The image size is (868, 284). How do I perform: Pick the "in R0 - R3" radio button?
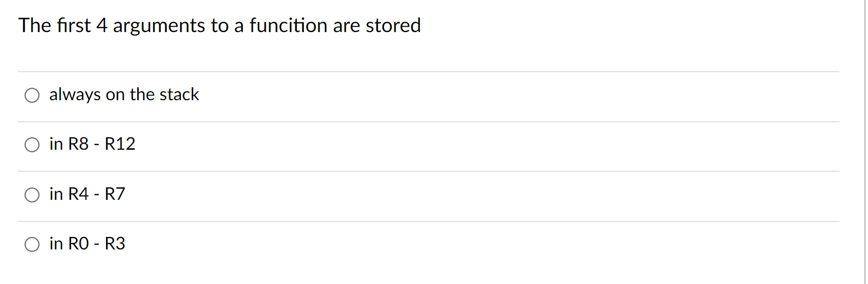[x=32, y=244]
